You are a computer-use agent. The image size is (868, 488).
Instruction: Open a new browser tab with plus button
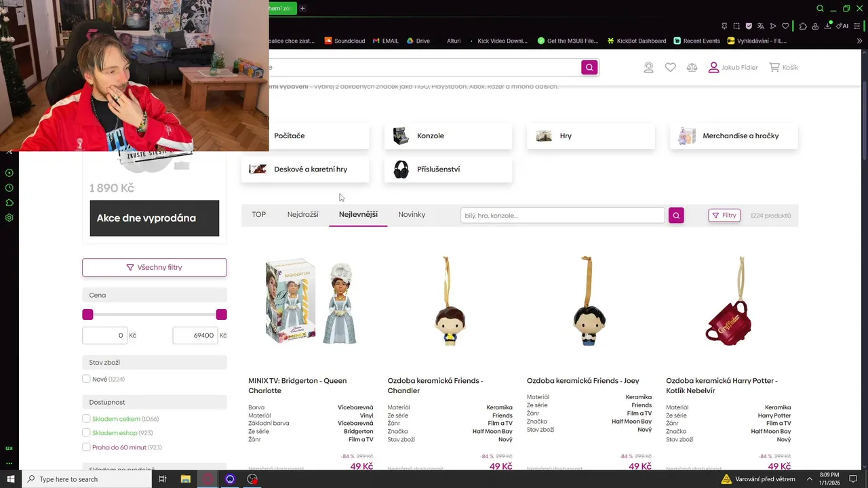(x=302, y=8)
